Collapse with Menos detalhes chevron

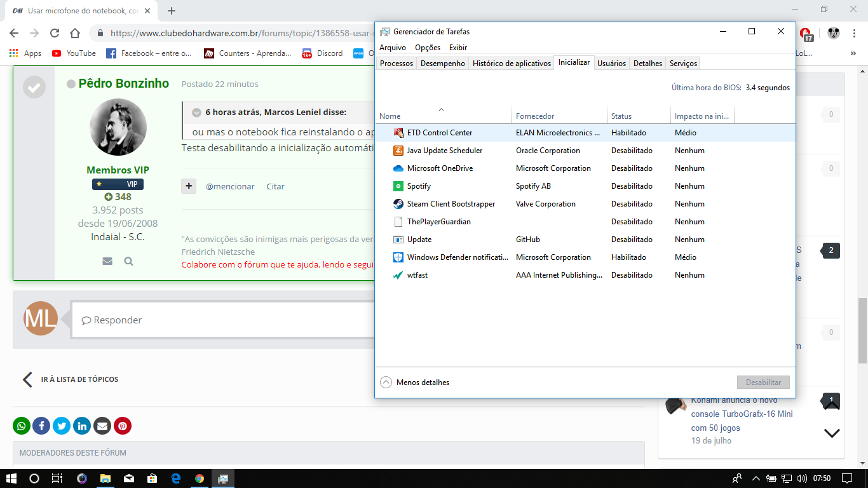386,383
